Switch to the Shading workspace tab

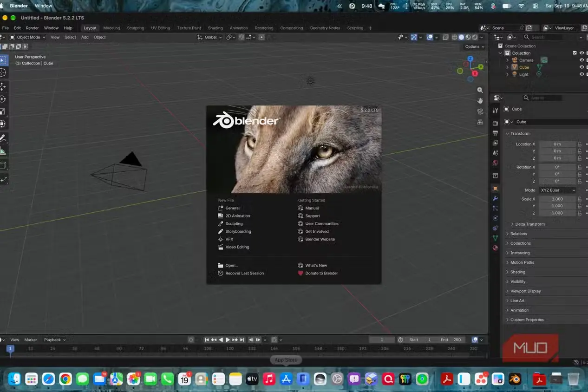pyautogui.click(x=215, y=28)
